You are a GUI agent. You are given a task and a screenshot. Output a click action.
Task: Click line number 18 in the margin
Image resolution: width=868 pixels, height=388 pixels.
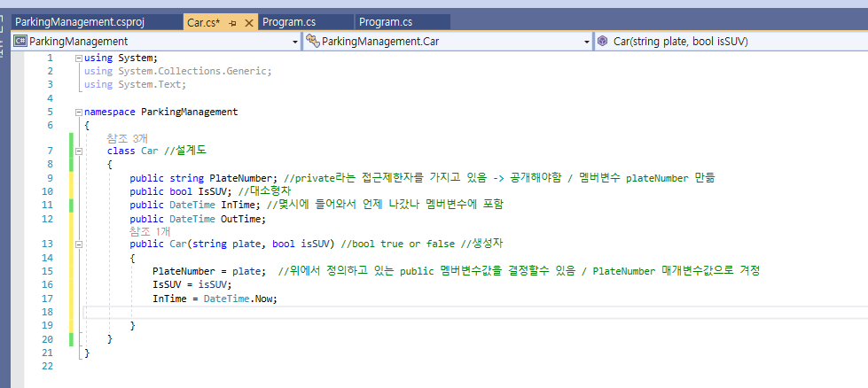48,313
